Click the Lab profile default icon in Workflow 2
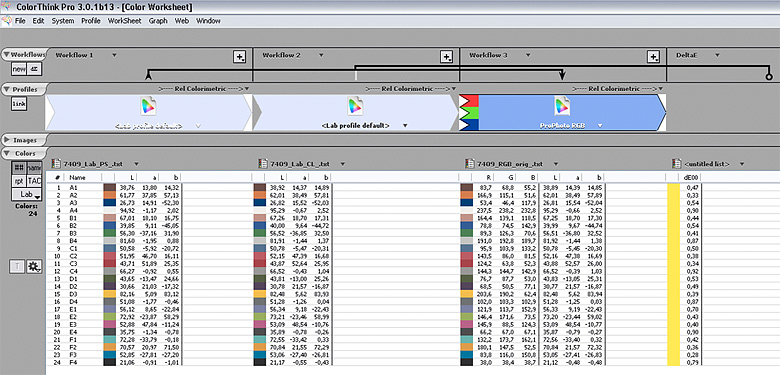 click(x=355, y=106)
